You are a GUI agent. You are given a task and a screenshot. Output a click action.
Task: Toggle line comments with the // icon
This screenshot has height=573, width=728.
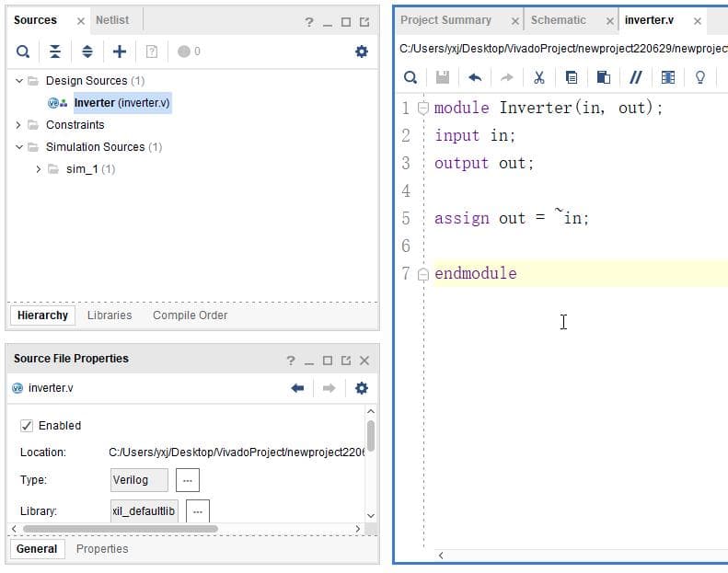point(635,77)
